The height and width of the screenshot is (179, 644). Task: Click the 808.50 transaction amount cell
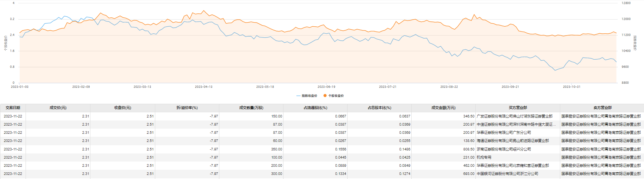(468, 149)
